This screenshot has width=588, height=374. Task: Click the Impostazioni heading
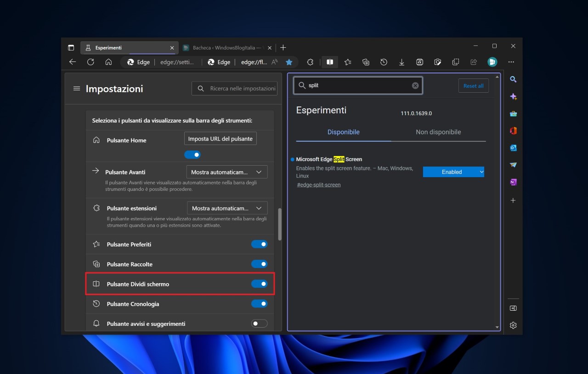pyautogui.click(x=114, y=89)
